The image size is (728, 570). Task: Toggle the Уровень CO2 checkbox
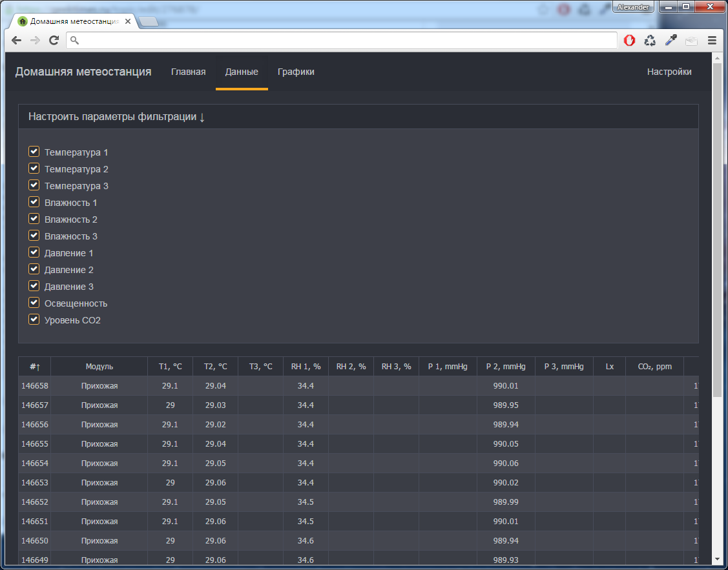pos(34,319)
